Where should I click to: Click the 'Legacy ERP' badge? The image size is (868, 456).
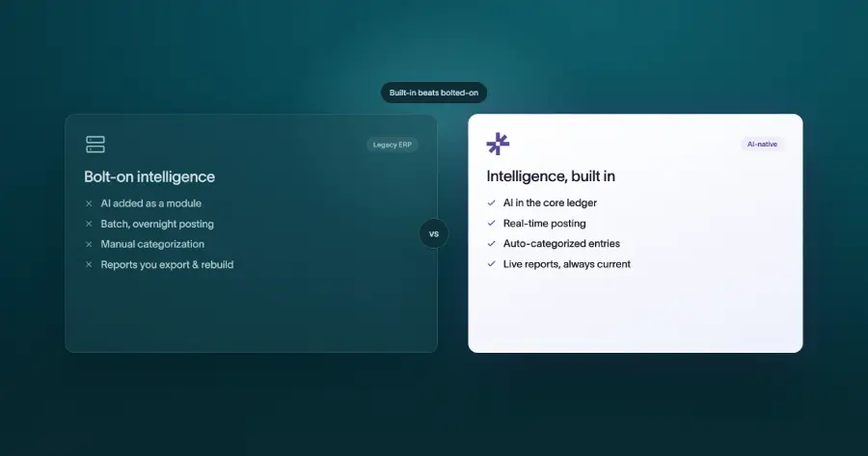[x=392, y=145]
